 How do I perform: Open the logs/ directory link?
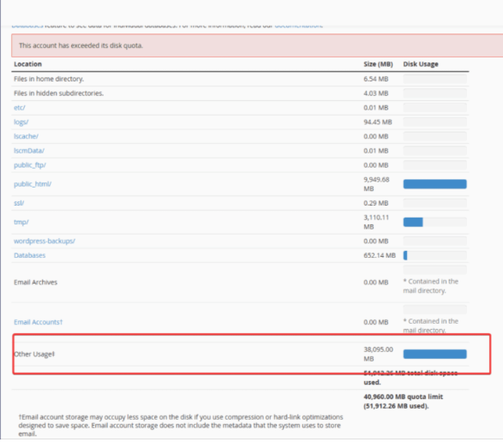tap(21, 122)
